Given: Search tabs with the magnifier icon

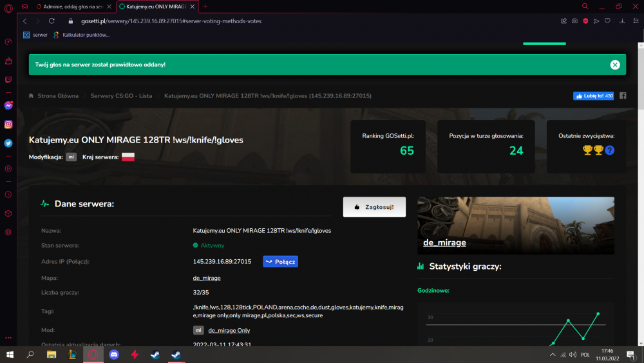Looking at the screenshot, I should (x=585, y=6).
